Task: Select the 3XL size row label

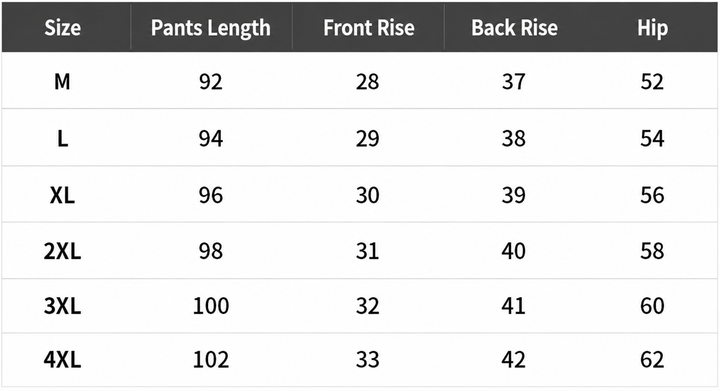Action: [x=62, y=306]
